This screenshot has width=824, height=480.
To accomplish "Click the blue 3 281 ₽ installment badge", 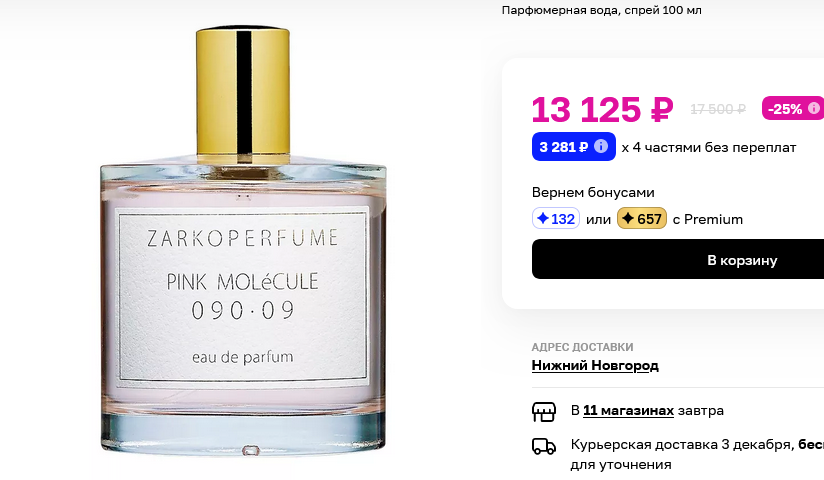I will coord(573,147).
